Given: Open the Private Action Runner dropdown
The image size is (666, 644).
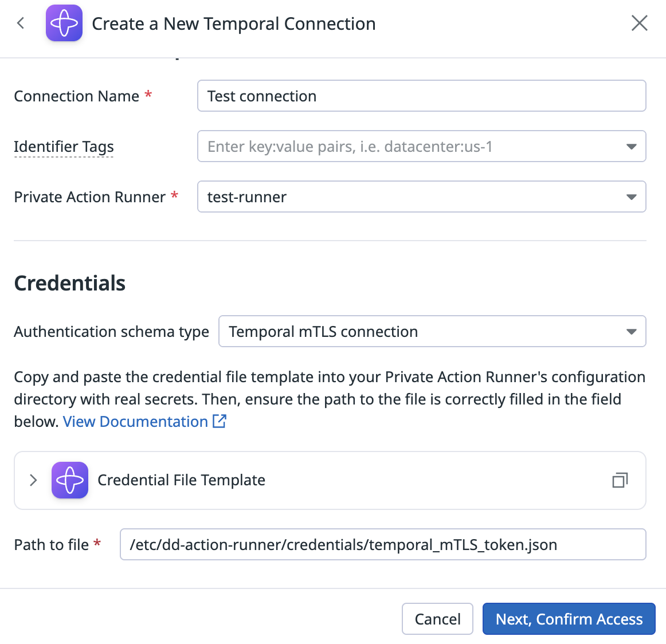Looking at the screenshot, I should [421, 197].
